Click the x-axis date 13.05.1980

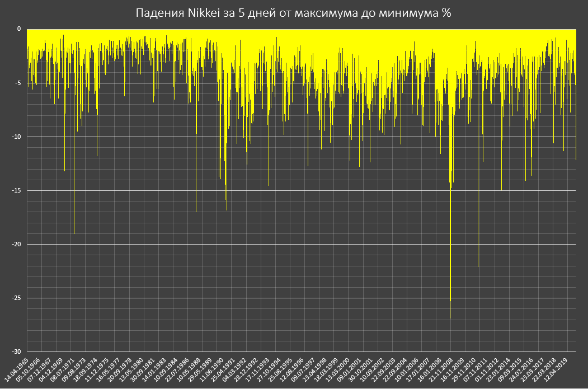(x=131, y=370)
